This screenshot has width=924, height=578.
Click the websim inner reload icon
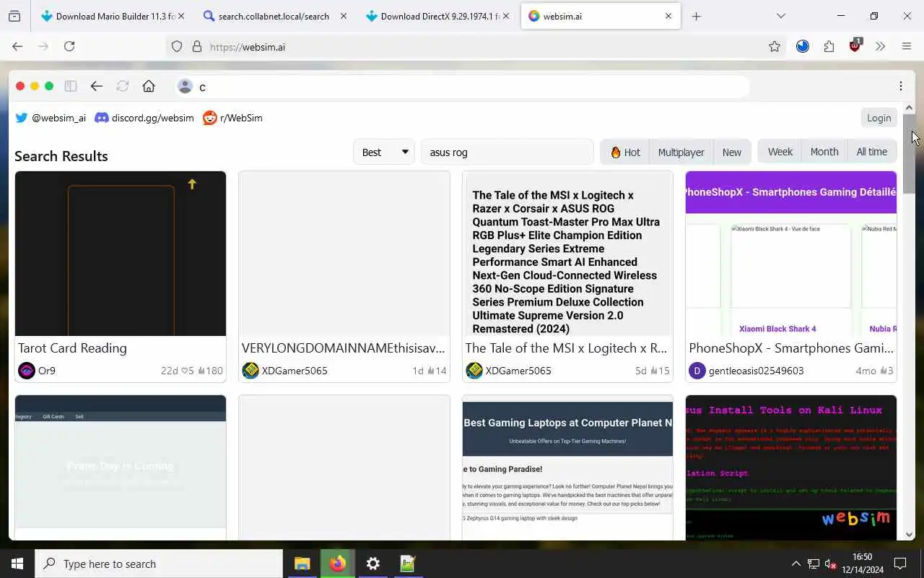click(x=123, y=87)
